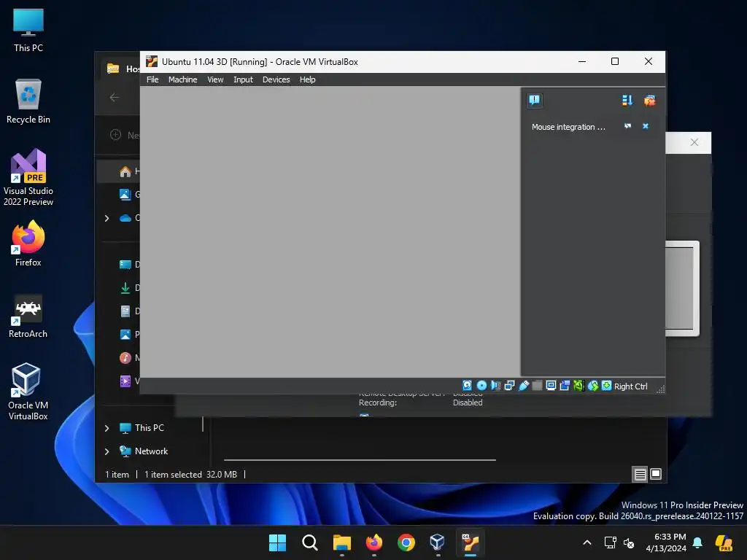Close the white panel behind VirtualBox window

pos(694,142)
